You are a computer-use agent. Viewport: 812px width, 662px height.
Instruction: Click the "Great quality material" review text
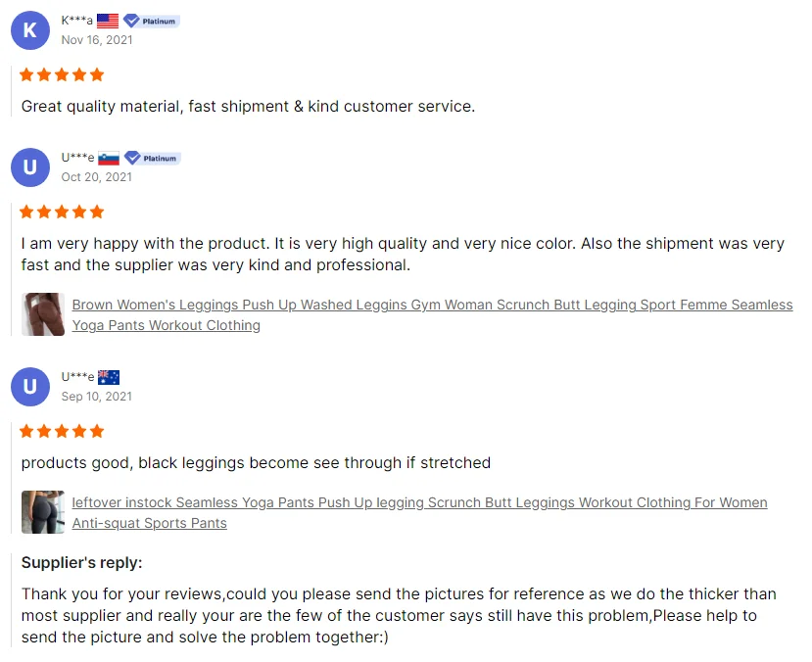tap(248, 106)
